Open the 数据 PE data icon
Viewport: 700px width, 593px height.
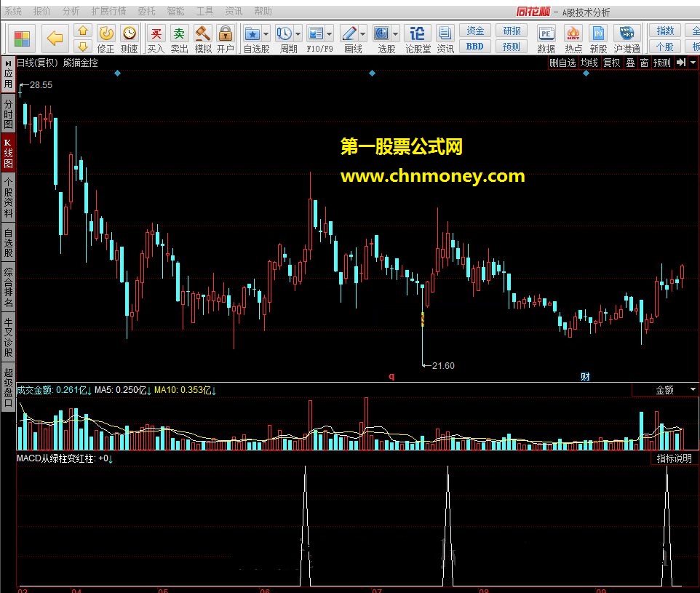(x=546, y=39)
